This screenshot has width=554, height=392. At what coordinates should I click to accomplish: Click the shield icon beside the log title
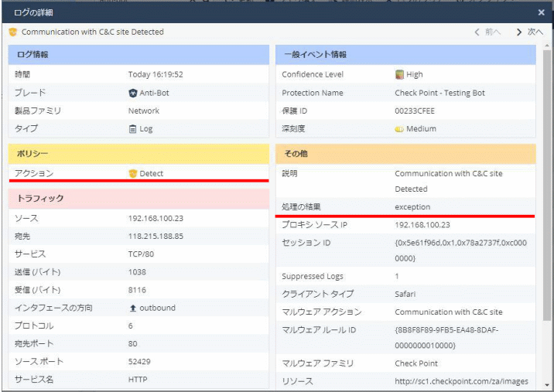click(x=13, y=32)
